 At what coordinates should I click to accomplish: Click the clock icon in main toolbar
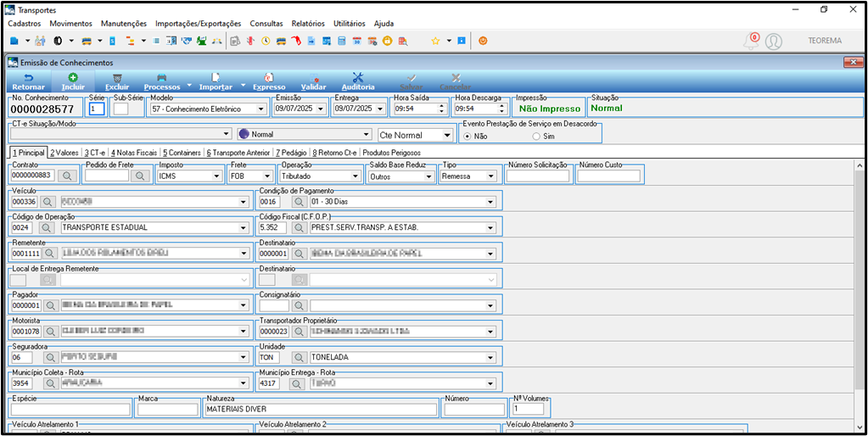coord(266,41)
